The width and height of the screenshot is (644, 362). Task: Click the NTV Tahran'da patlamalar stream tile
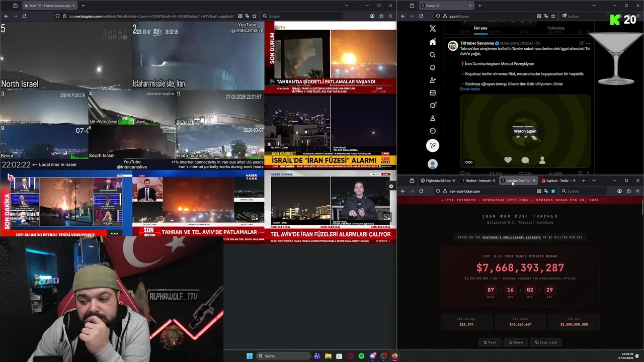[331, 57]
